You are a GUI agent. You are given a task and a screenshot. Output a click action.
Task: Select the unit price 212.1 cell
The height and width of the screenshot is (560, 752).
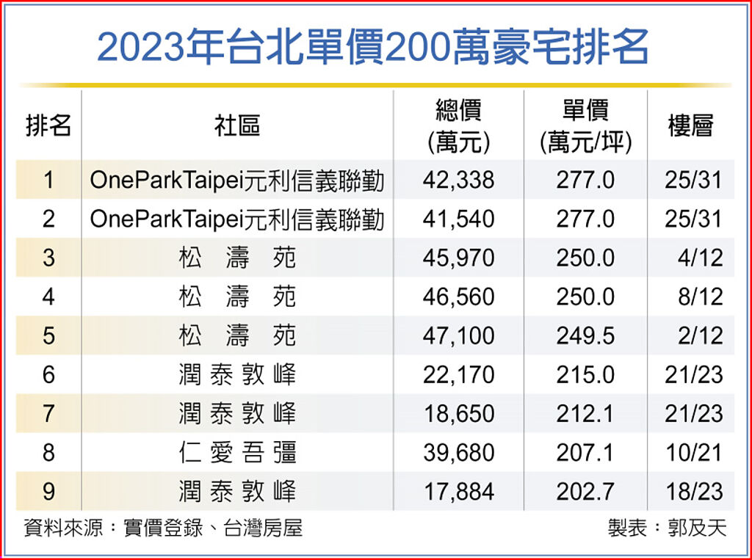(x=585, y=414)
